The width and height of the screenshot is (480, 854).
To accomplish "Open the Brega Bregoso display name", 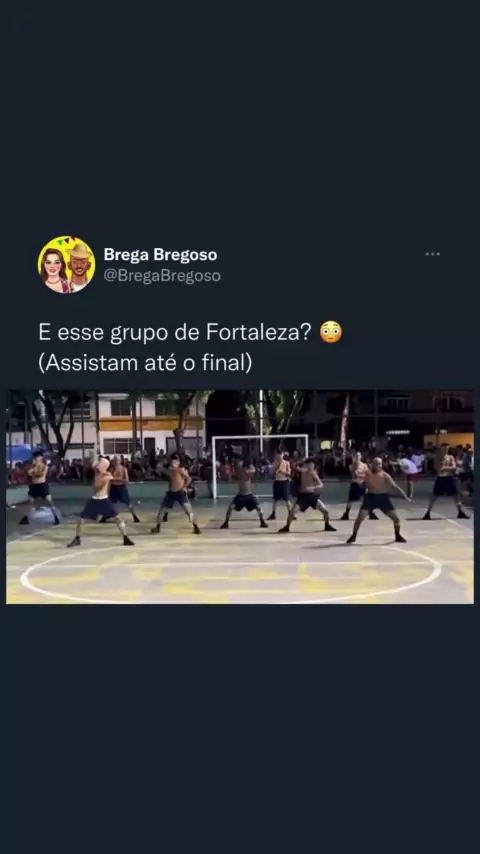I will point(160,254).
